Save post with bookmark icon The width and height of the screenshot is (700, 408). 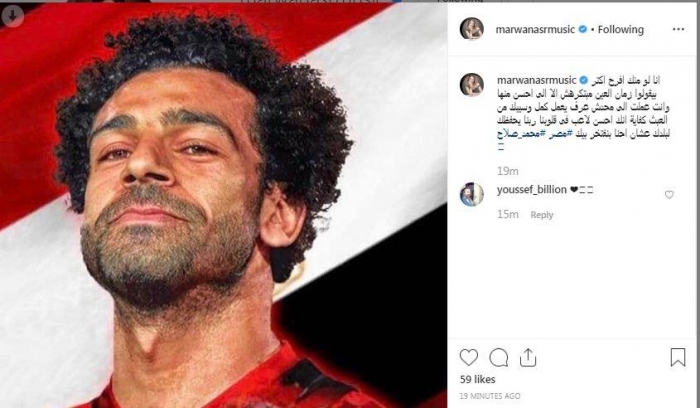coord(678,358)
